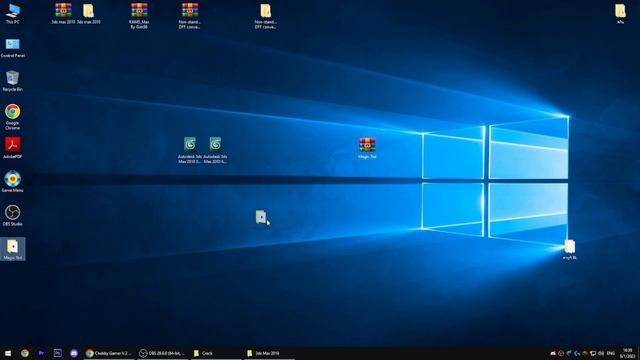Select the Non-stand DFF converter WinRAR archive
The width and height of the screenshot is (640, 360).
(x=189, y=16)
